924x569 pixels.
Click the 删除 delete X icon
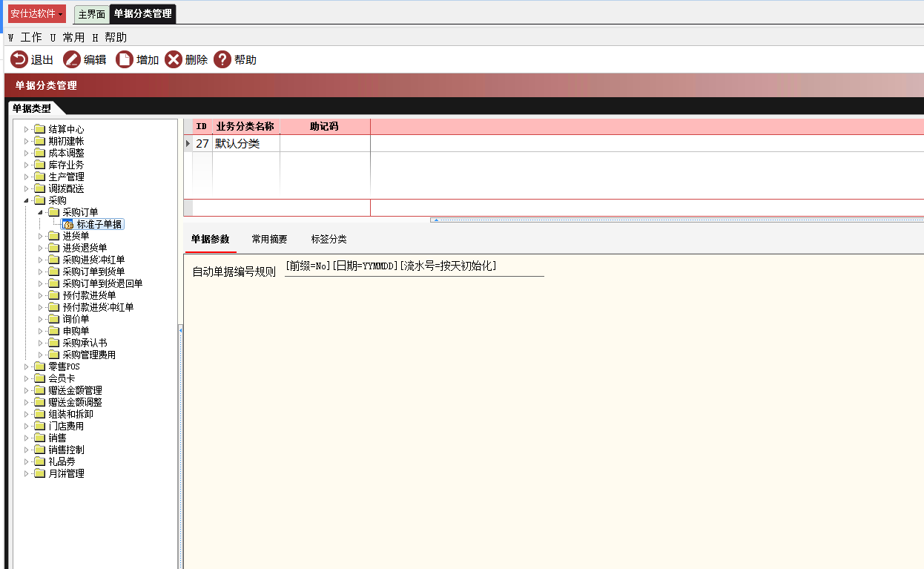click(174, 59)
